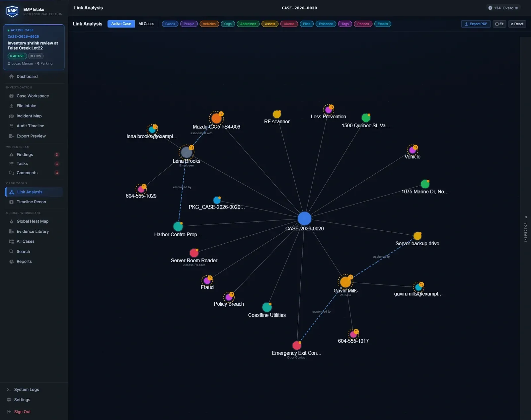The image size is (531, 420).
Task: Toggle the Vehicles filter chip
Action: pyautogui.click(x=209, y=24)
